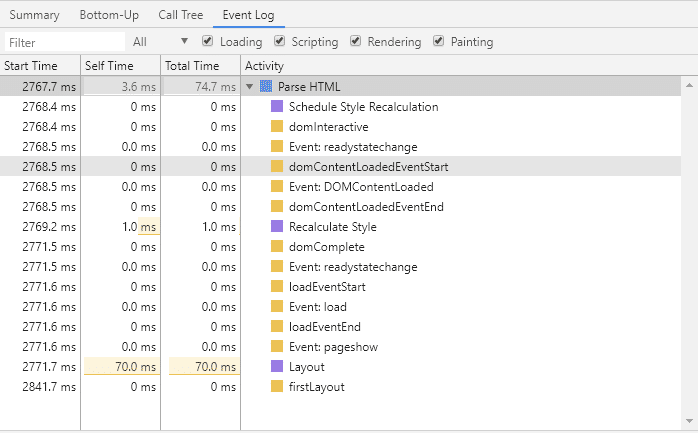Click the yellow domComplete icon
The width and height of the screenshot is (698, 433).
point(277,247)
